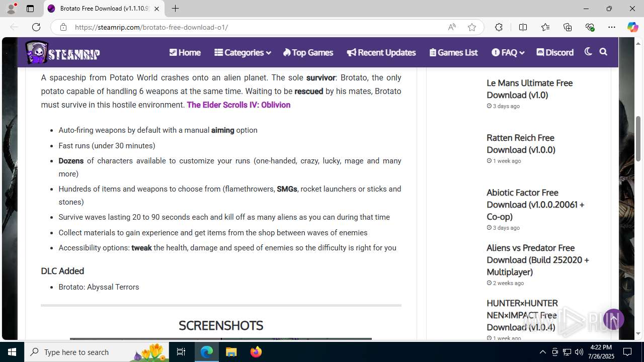Click the SteamRIP logo
Screen dimensions: 644x362
pos(63,53)
